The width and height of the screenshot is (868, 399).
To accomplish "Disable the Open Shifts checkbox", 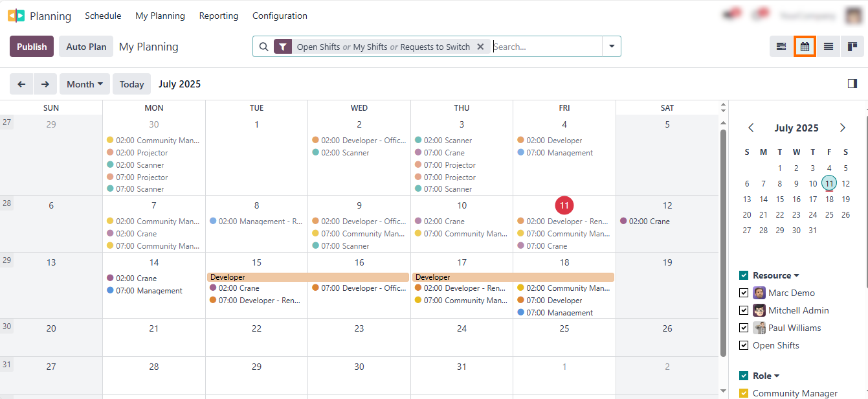I will point(744,345).
